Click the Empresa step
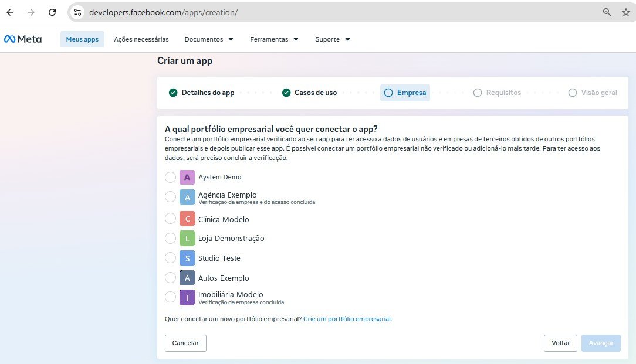This screenshot has height=364, width=636. click(405, 93)
